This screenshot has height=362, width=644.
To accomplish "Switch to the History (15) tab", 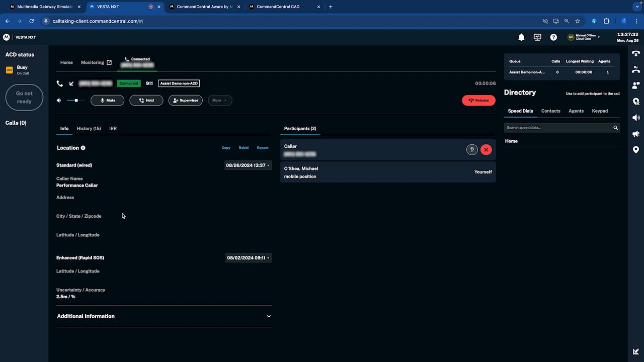I will 89,129.
